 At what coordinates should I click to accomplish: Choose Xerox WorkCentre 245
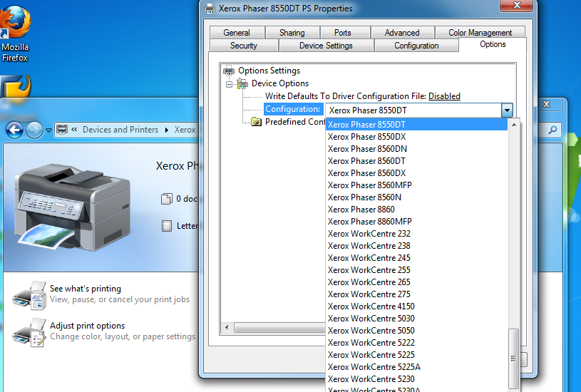(416, 258)
